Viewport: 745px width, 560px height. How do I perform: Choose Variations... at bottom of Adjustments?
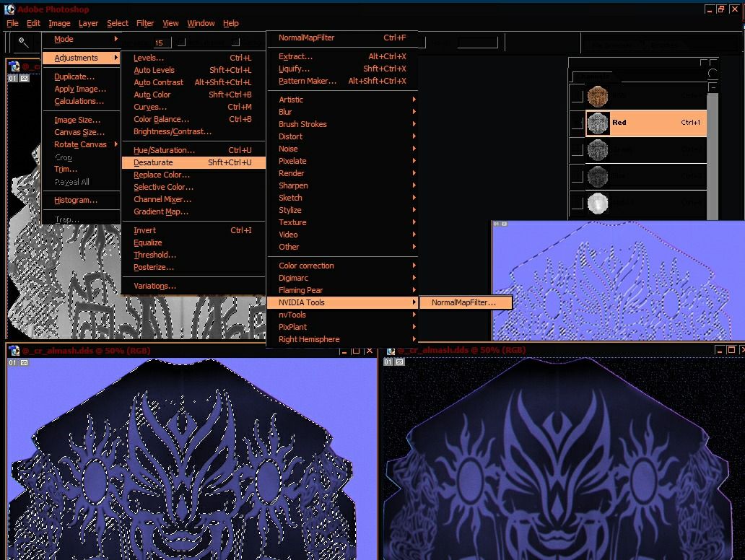point(193,286)
